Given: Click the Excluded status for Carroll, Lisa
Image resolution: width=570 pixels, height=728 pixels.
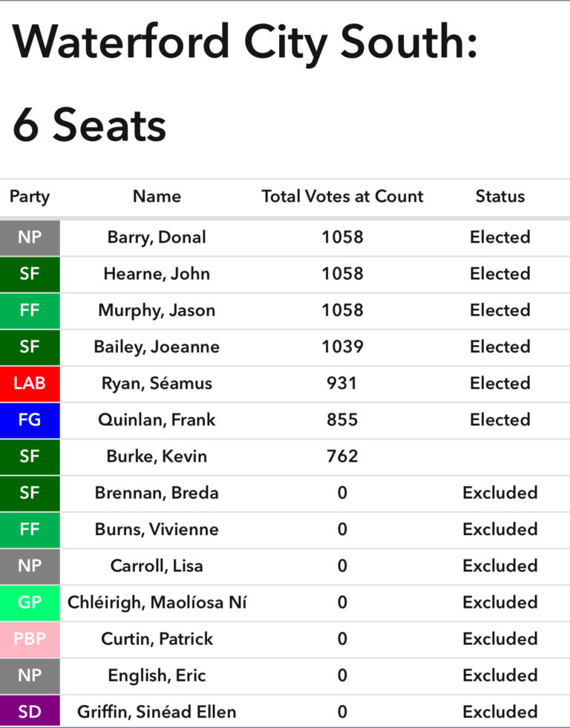Looking at the screenshot, I should click(499, 566).
